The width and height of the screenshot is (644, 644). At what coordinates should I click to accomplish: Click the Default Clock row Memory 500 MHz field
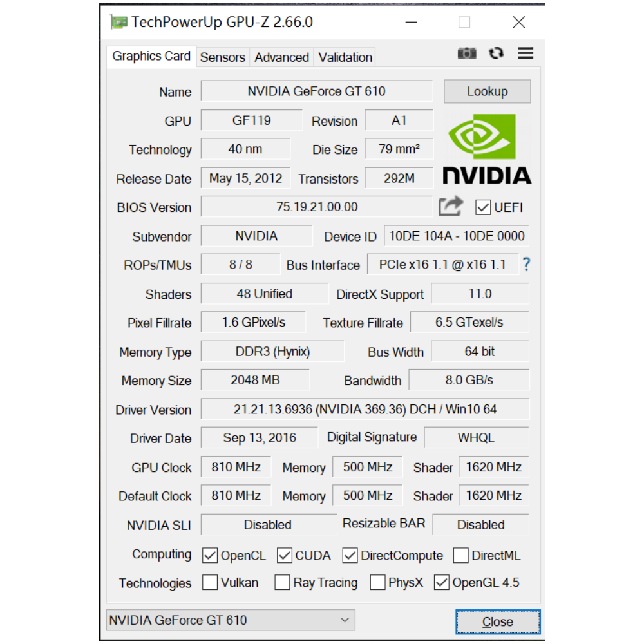pyautogui.click(x=368, y=496)
